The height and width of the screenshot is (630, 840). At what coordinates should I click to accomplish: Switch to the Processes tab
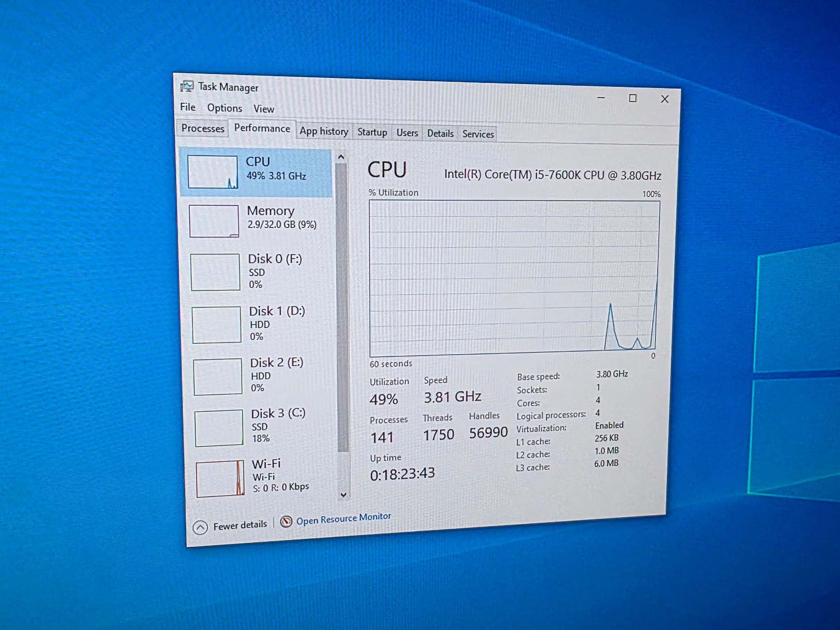tap(203, 128)
